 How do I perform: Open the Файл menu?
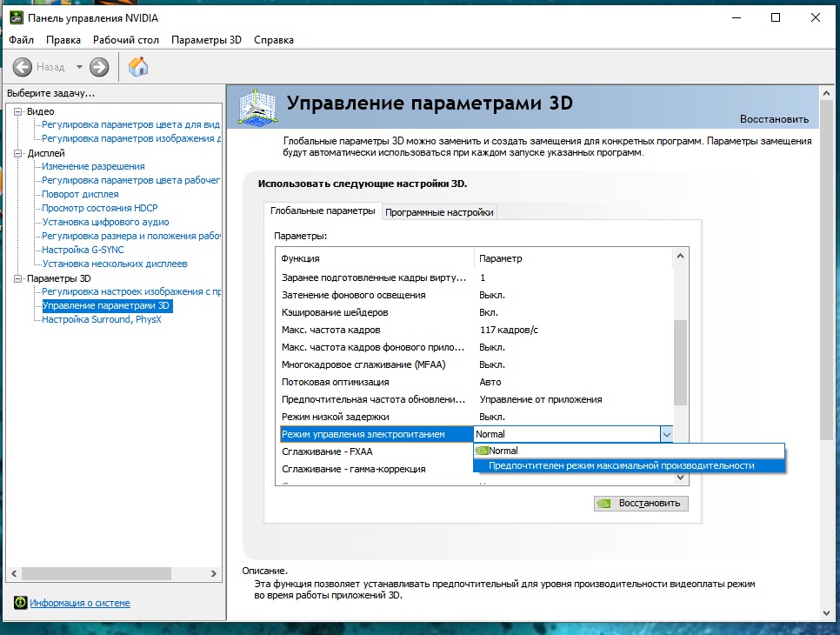[22, 40]
